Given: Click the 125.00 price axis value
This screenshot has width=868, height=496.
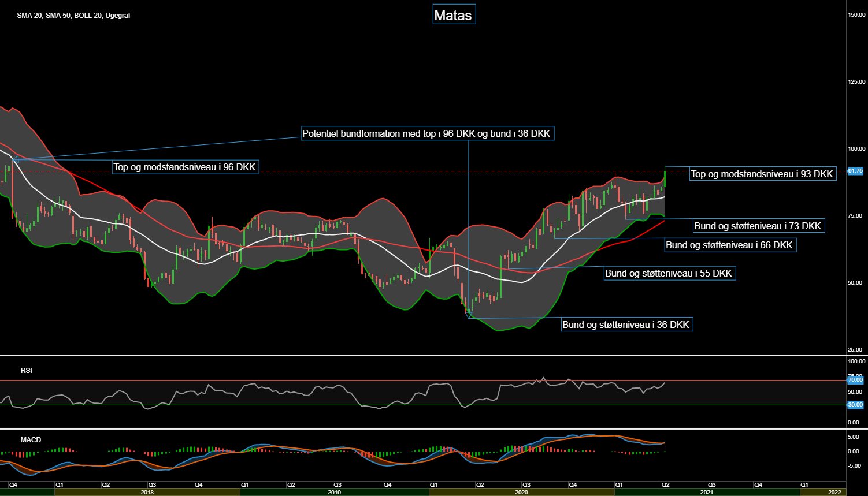Looking at the screenshot, I should click(856, 81).
